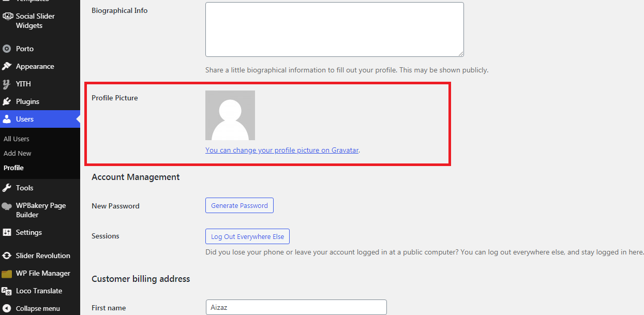Image resolution: width=644 pixels, height=315 pixels.
Task: Open the Add New user submenu link
Action: point(18,153)
